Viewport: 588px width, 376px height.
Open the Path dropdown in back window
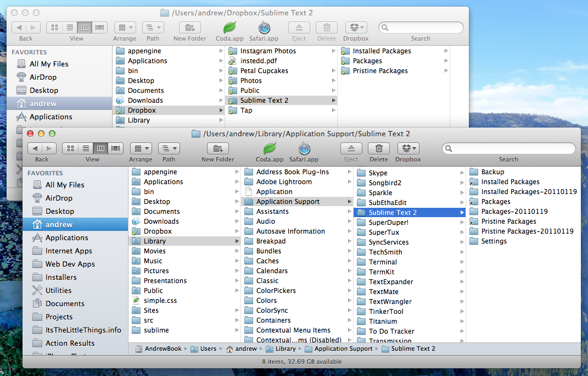pyautogui.click(x=153, y=28)
